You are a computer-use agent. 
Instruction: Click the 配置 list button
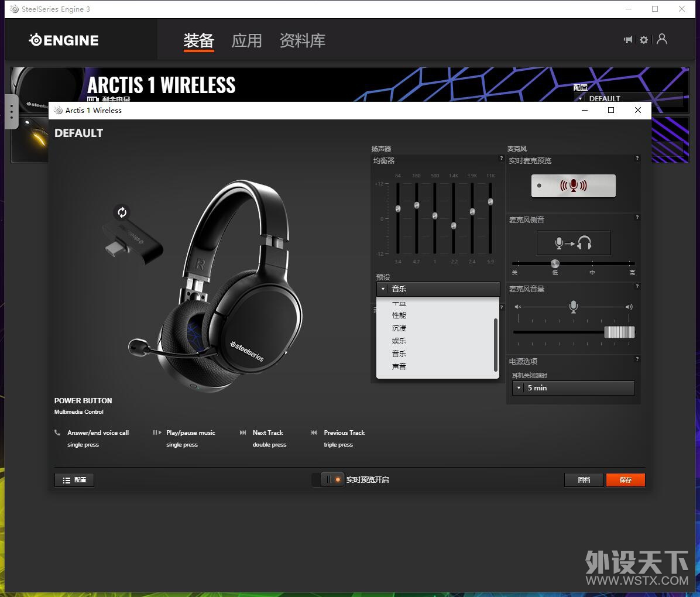74,480
